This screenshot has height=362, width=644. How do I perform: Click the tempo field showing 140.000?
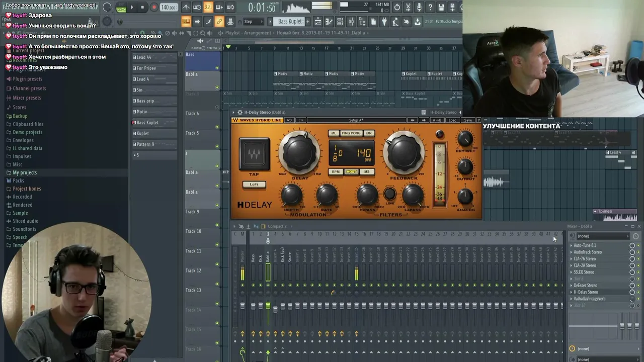[168, 8]
